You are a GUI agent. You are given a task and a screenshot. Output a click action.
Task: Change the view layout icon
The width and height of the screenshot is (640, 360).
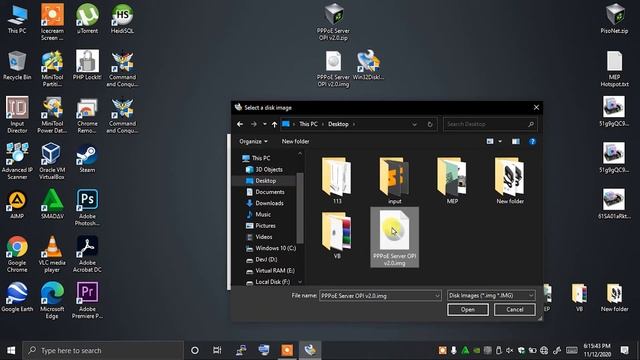(490, 141)
